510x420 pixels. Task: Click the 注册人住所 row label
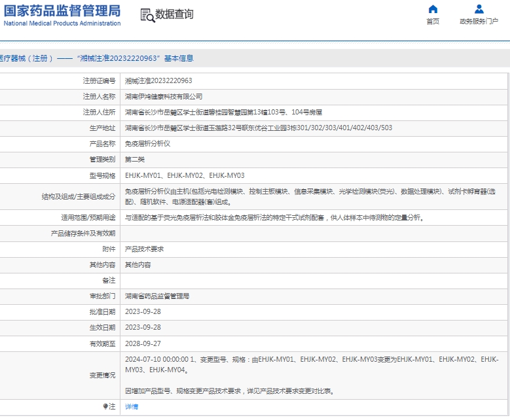pyautogui.click(x=100, y=113)
